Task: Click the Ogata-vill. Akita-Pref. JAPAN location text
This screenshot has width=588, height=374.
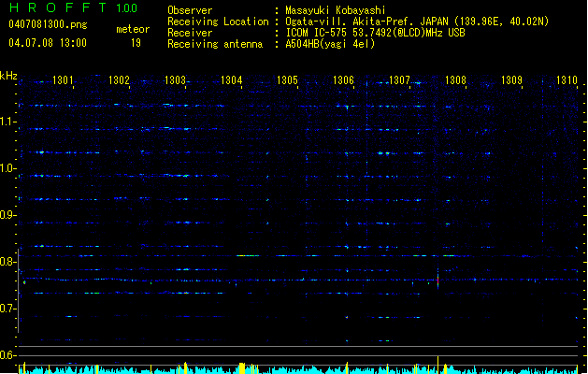Action: click(x=417, y=22)
